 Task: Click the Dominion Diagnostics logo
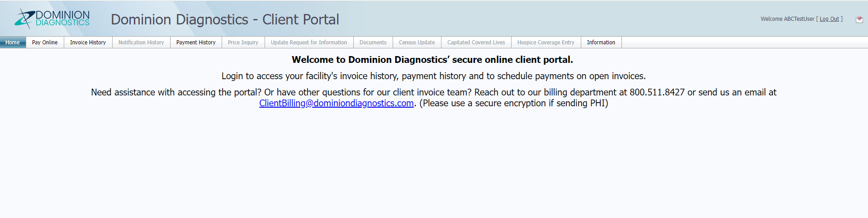(52, 19)
